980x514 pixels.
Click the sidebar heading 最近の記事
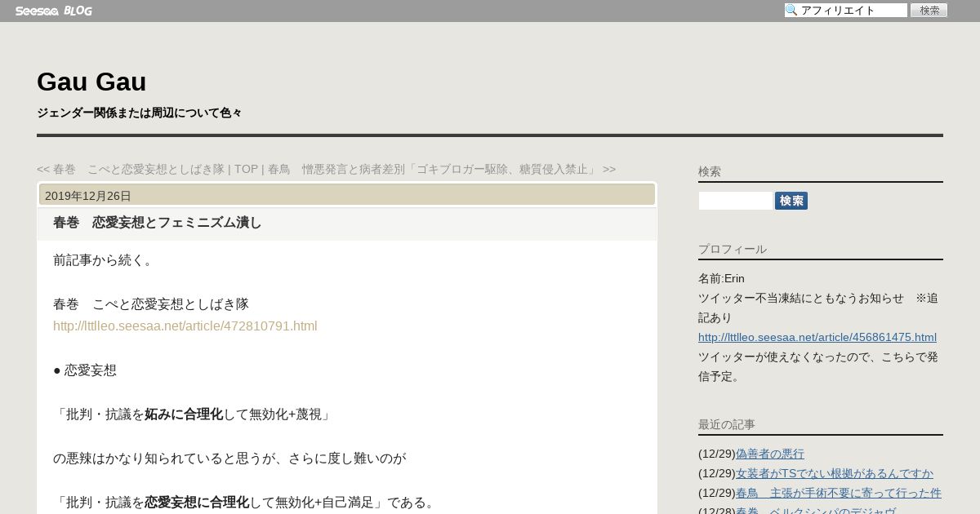(727, 424)
